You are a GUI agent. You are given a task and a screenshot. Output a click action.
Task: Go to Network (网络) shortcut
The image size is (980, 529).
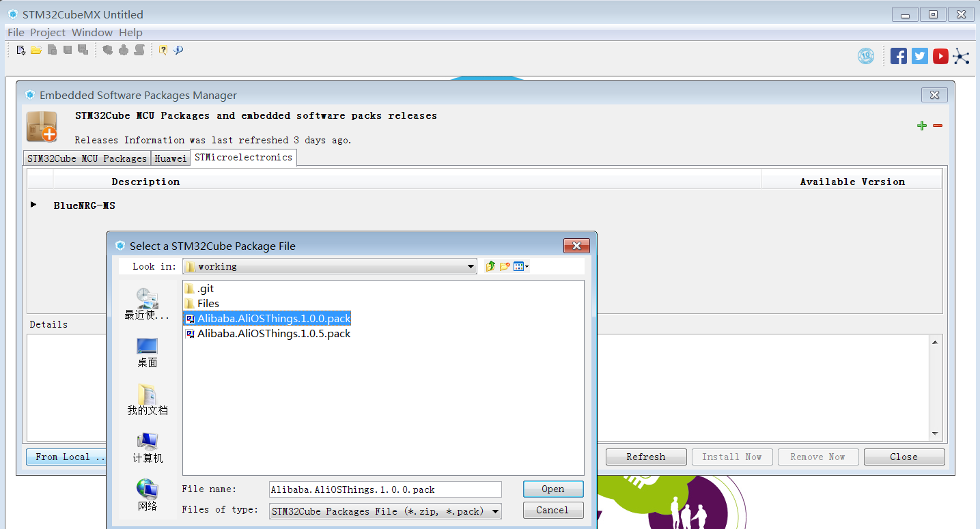[x=147, y=496]
